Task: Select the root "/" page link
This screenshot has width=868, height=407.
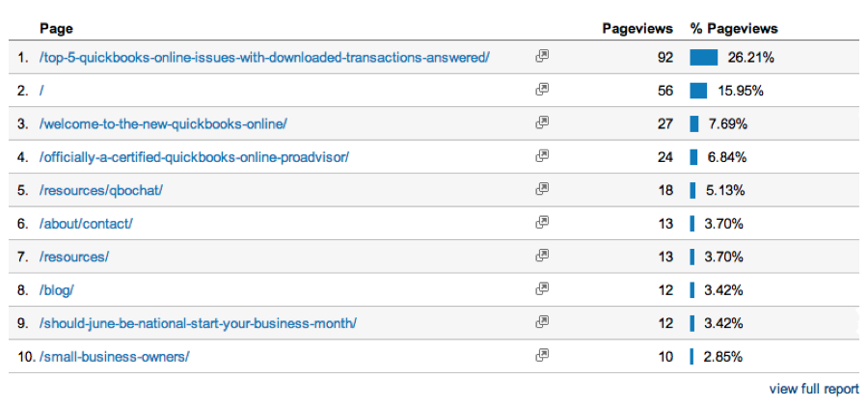Action: click(41, 91)
